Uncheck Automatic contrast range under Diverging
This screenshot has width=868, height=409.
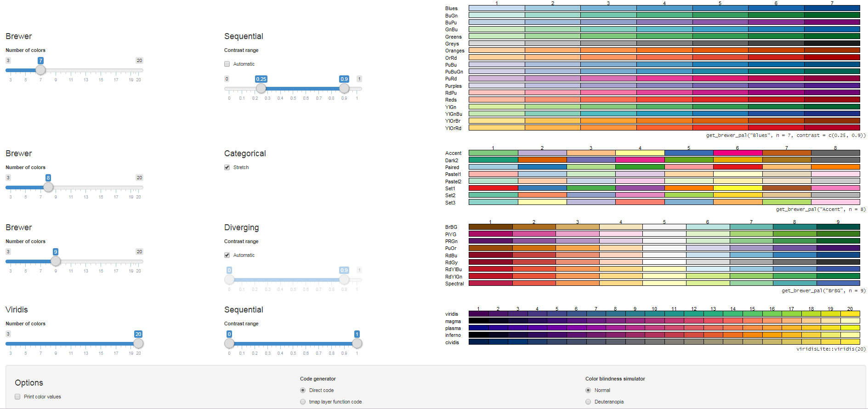click(227, 256)
